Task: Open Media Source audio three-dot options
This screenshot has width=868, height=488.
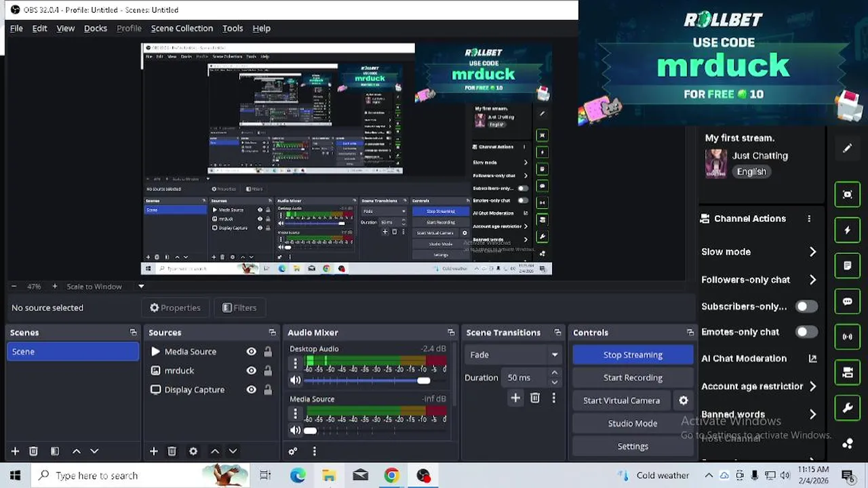Action: tap(295, 413)
